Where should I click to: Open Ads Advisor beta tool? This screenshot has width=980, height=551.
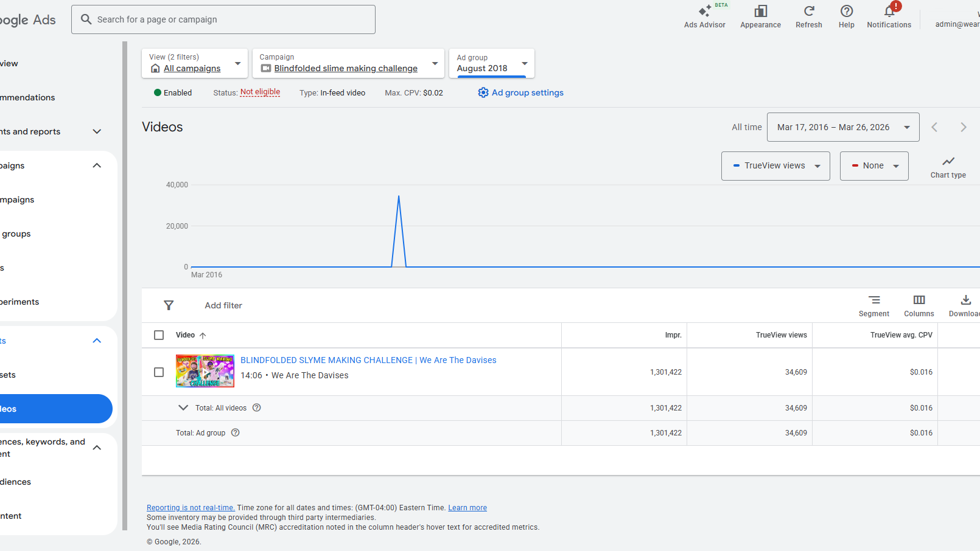coord(704,16)
